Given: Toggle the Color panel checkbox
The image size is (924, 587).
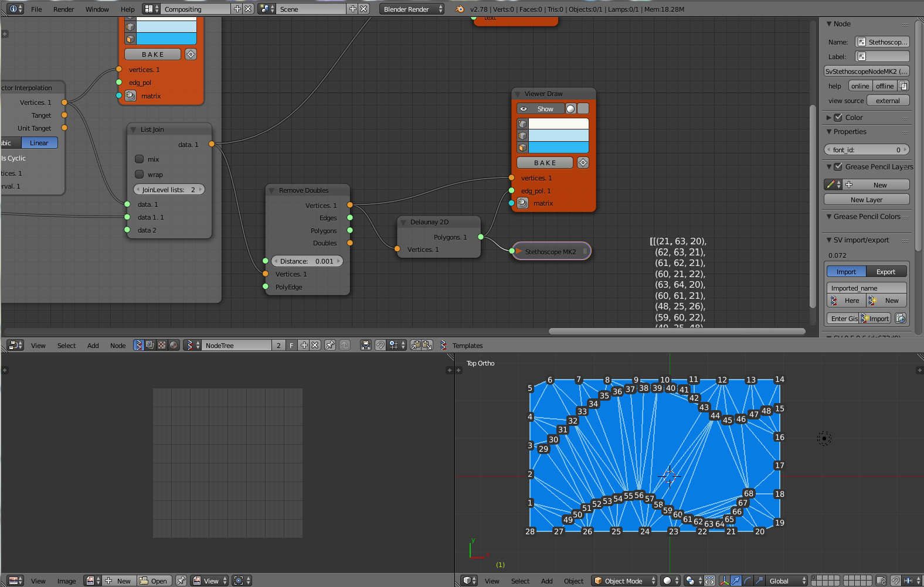Looking at the screenshot, I should pyautogui.click(x=838, y=118).
